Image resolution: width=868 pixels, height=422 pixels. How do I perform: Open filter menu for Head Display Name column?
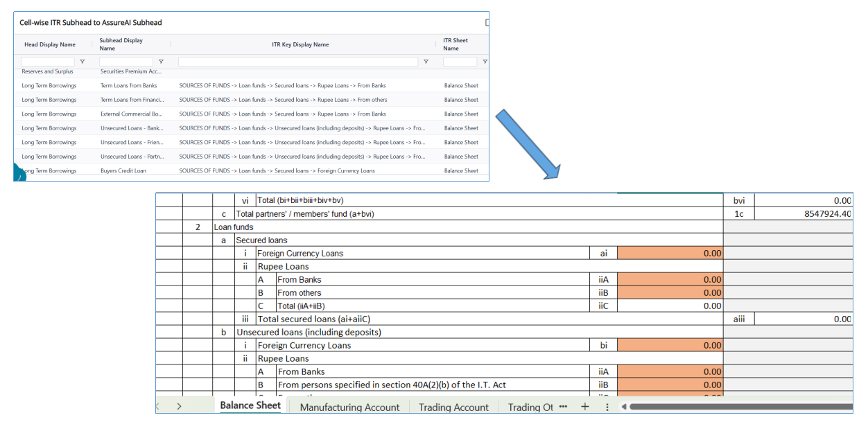[x=82, y=62]
